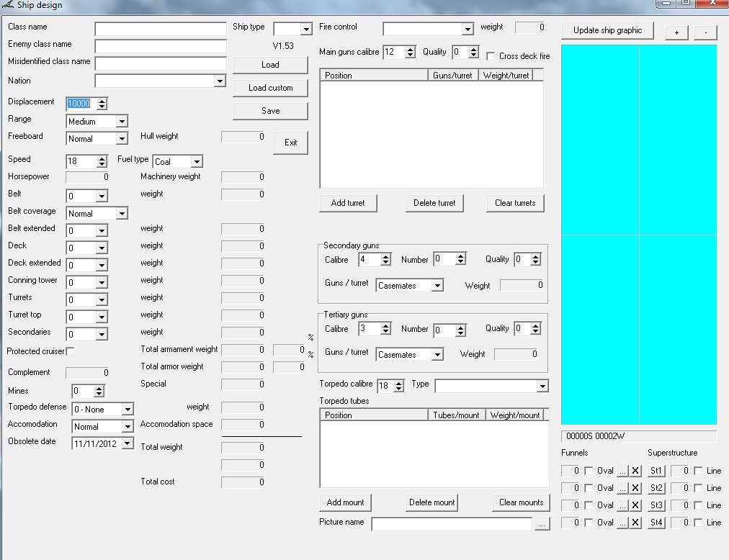Click the Mines spinner control
The width and height of the screenshot is (729, 560).
(99, 392)
